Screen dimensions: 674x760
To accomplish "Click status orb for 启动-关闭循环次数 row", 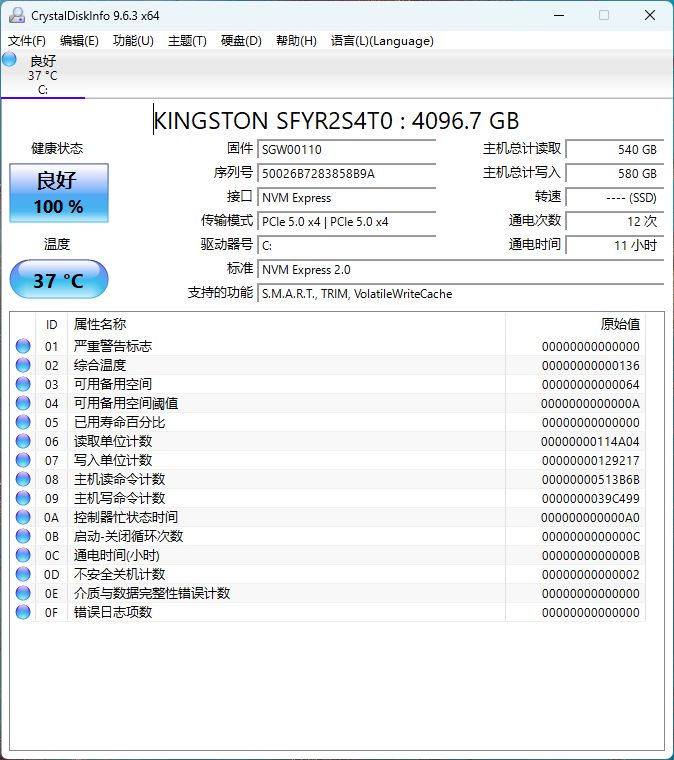I will [23, 536].
